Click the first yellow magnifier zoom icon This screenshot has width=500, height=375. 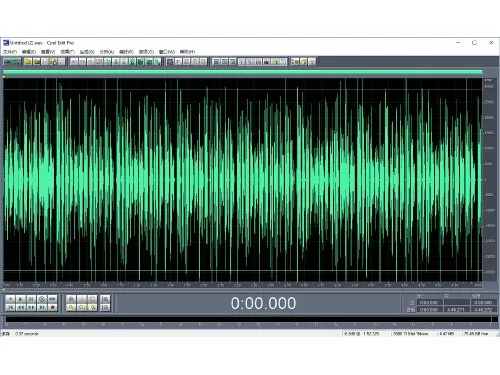71,307
